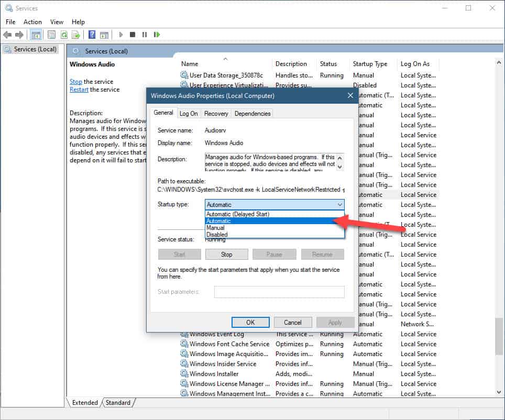
Task: Click the Back arrow toolbar icon
Action: point(7,35)
